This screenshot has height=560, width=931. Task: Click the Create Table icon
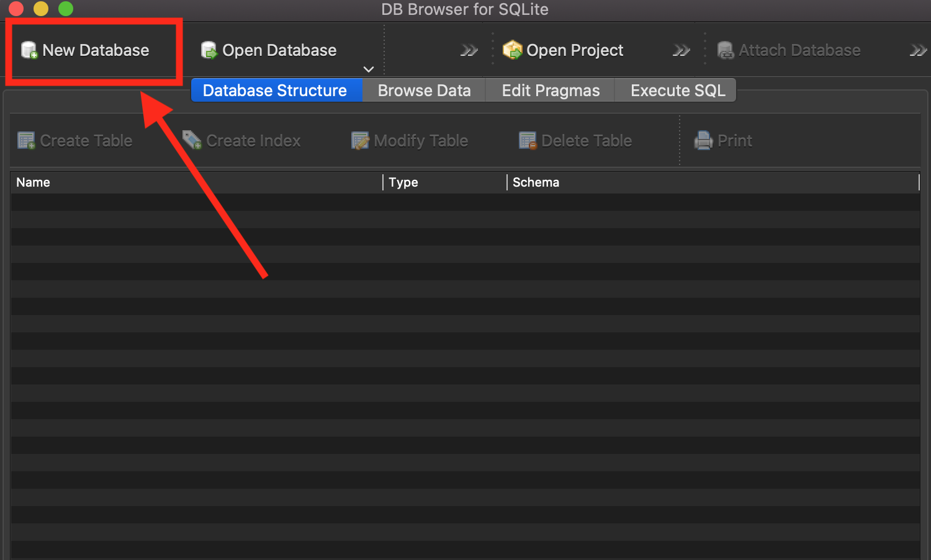point(27,141)
